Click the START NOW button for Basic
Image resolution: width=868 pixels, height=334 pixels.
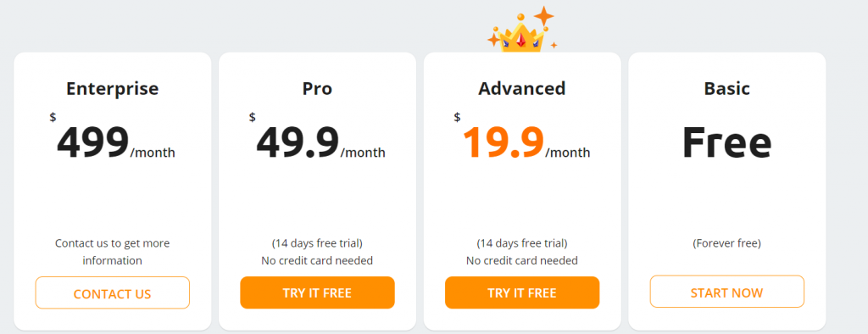[726, 292]
